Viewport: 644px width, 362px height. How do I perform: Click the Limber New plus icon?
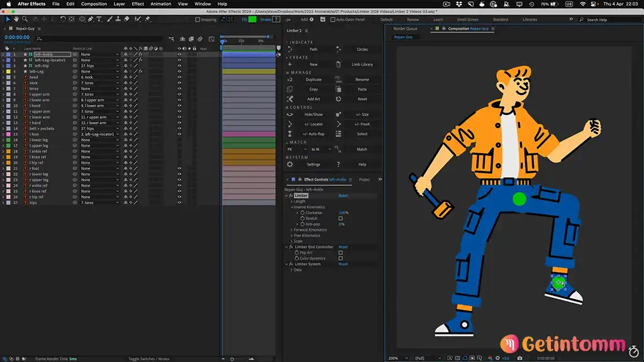pos(289,65)
